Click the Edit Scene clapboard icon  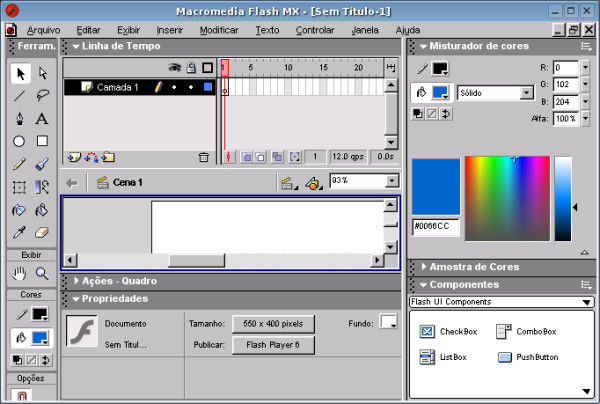[289, 184]
